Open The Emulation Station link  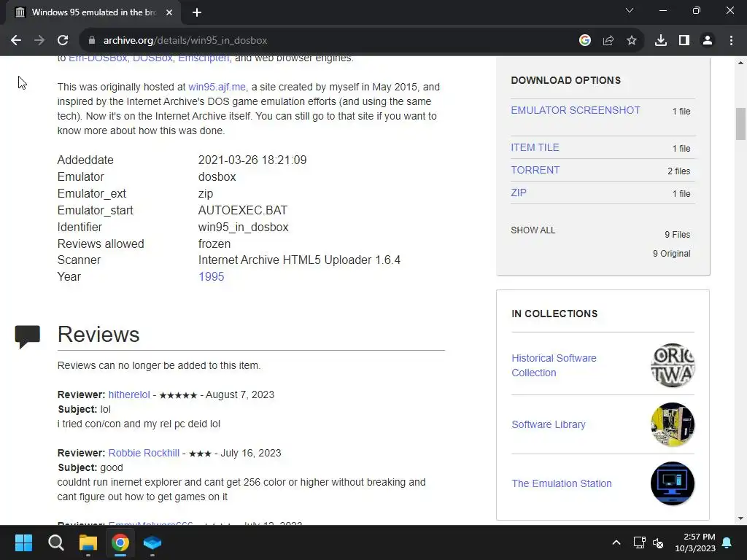(x=562, y=484)
